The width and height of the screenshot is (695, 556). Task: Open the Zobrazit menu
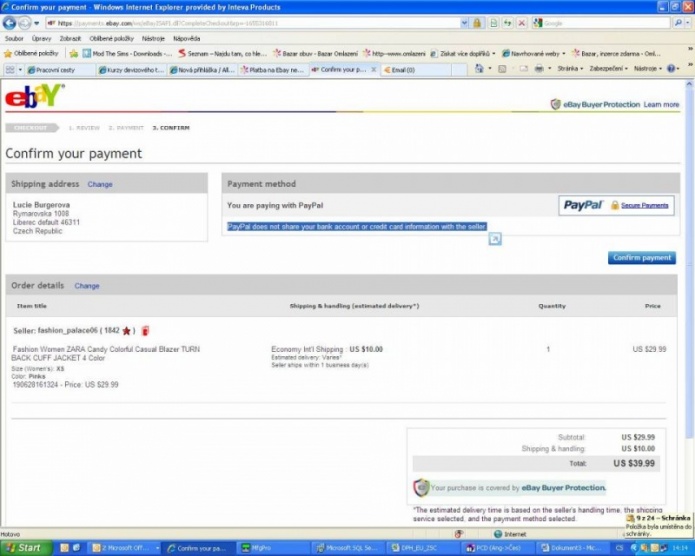(x=70, y=38)
